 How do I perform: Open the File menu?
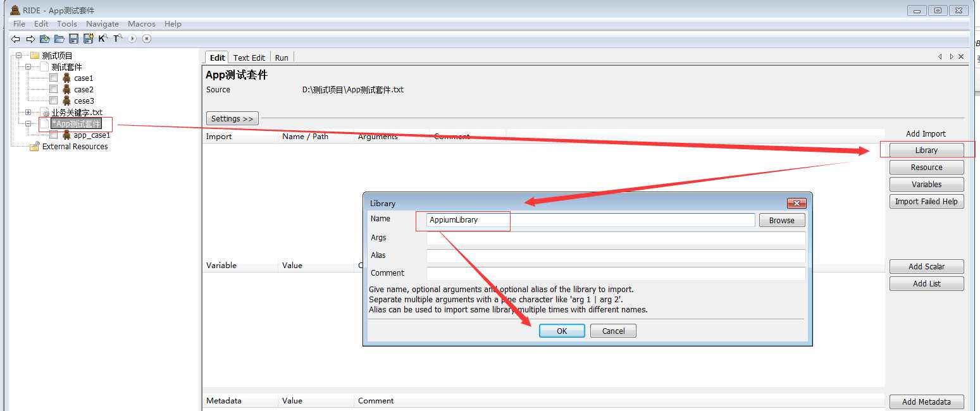[19, 23]
